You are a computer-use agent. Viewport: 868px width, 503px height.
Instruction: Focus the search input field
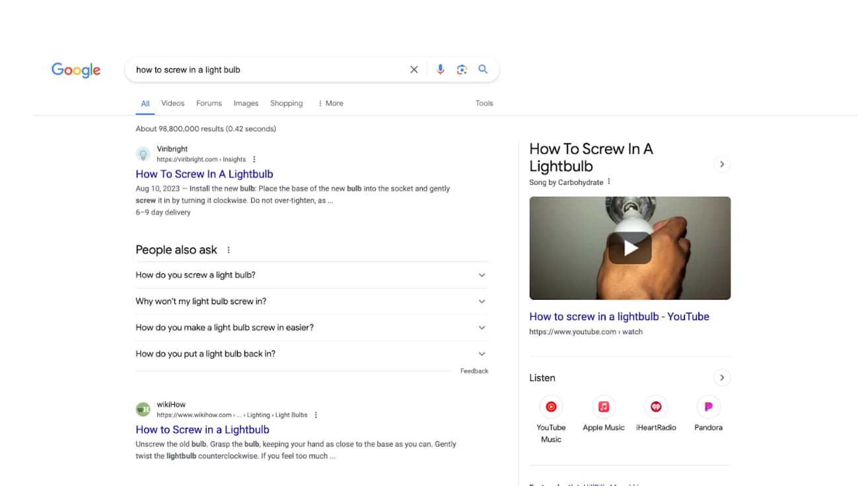pos(268,69)
